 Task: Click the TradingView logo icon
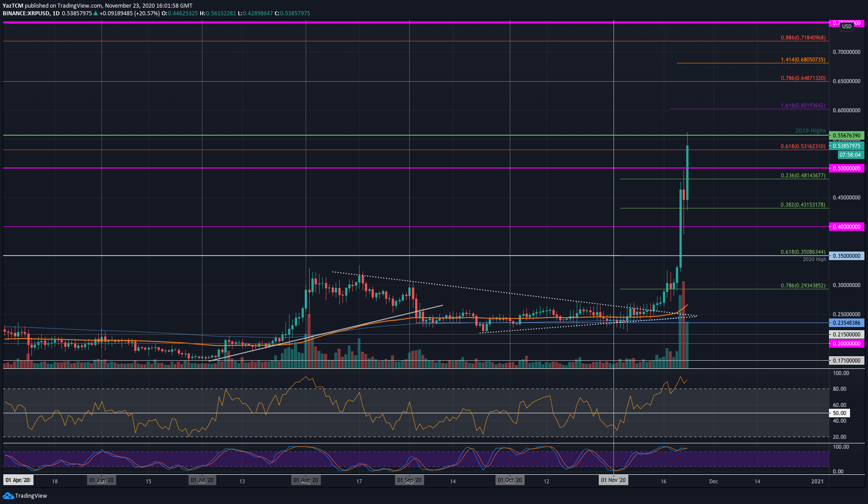tap(8, 495)
